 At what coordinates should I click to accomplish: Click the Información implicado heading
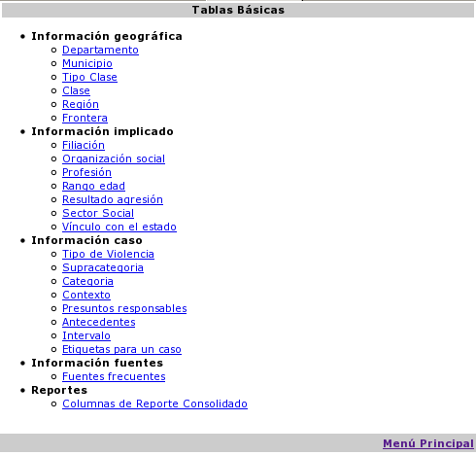pos(102,131)
